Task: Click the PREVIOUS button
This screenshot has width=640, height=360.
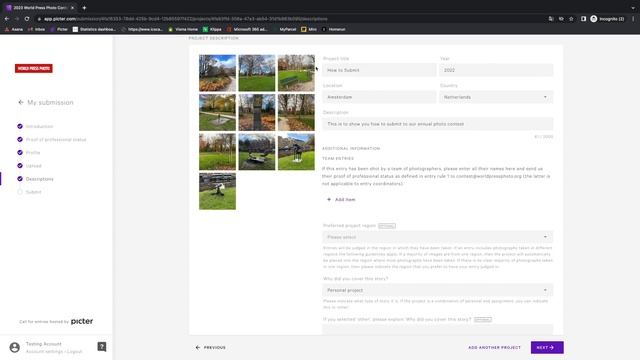Action: (211, 347)
